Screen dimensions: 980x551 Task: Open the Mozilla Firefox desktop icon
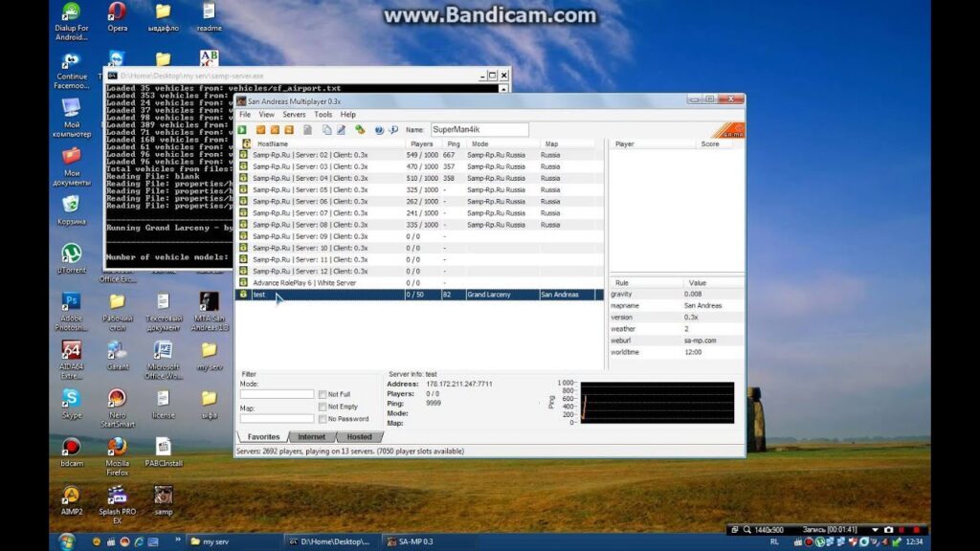pos(117,456)
